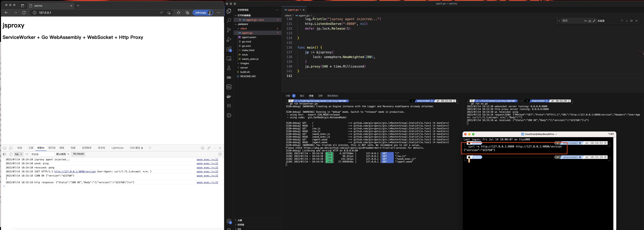Clear the DevTools console icon
Viewport: 644px width, 230px height.
11,154
